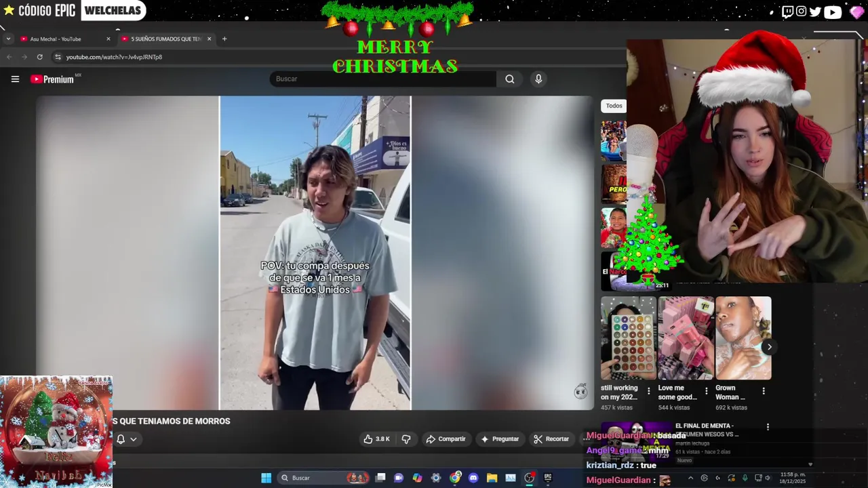Open the YouTube hamburger guide menu
Viewport: 868px width, 488px height.
pyautogui.click(x=15, y=79)
